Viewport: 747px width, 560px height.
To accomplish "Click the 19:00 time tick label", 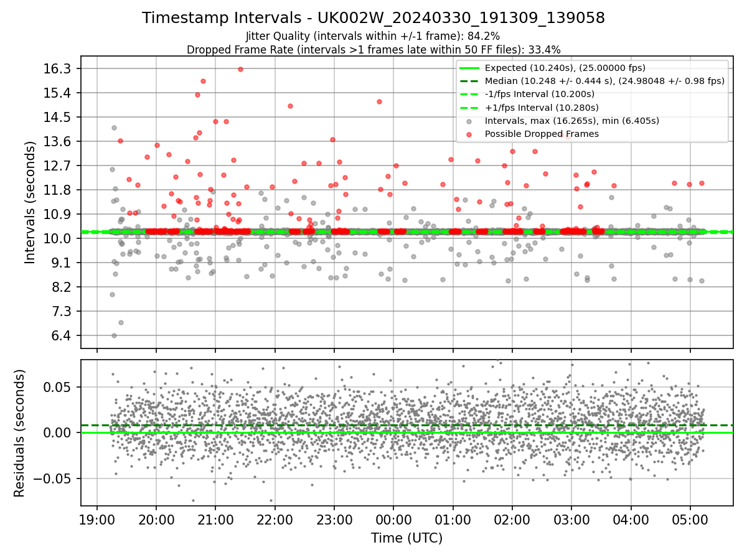I will 96,519.
